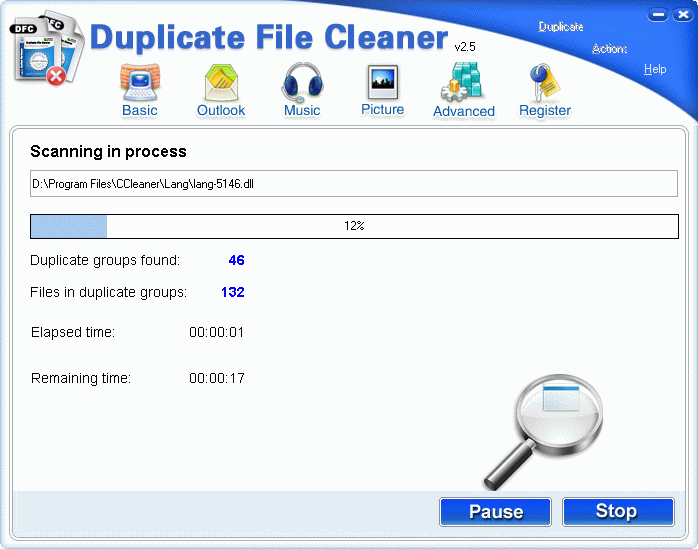Click the current file path field
The width and height of the screenshot is (698, 549).
pyautogui.click(x=354, y=183)
